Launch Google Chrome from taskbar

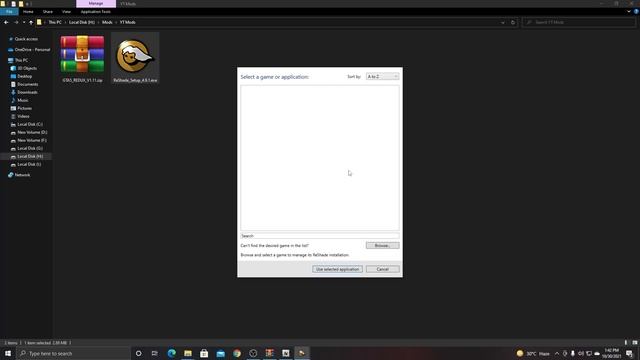click(237, 353)
